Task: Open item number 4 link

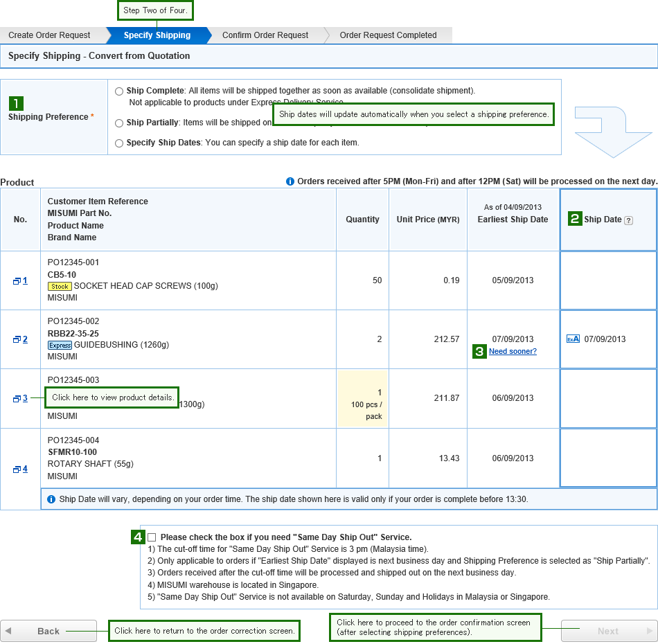Action: tap(25, 469)
